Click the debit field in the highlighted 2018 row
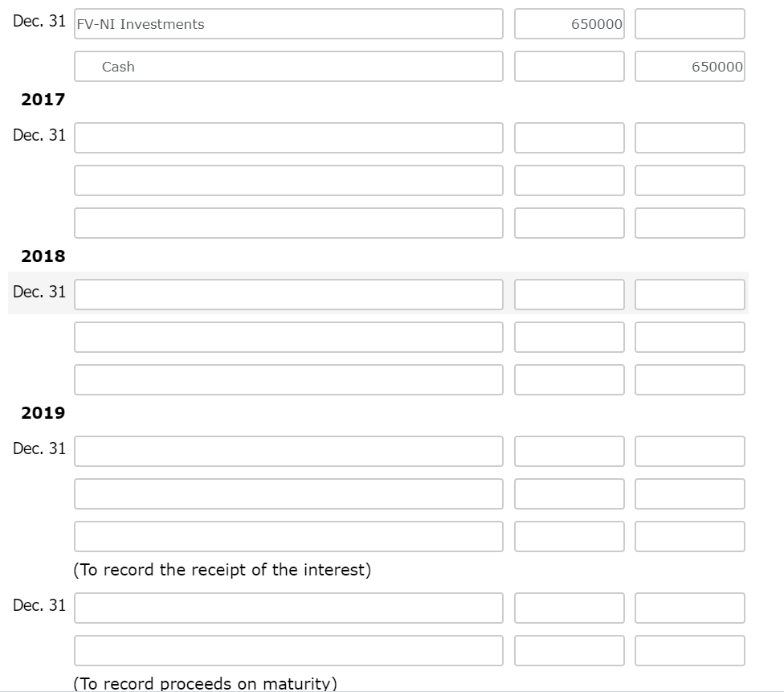 pos(570,294)
